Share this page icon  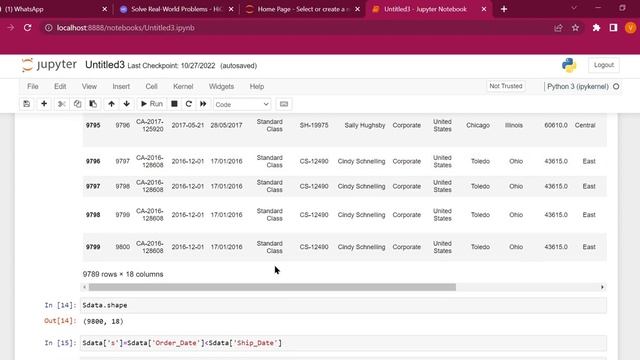(x=558, y=28)
